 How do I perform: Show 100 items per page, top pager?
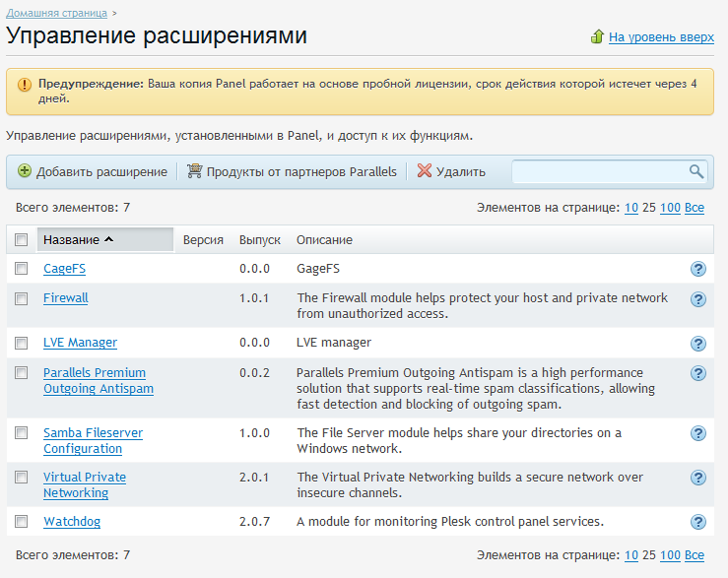click(x=670, y=208)
